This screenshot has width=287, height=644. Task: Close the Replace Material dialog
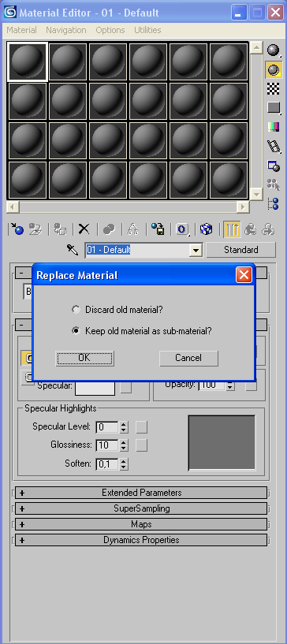pos(244,275)
